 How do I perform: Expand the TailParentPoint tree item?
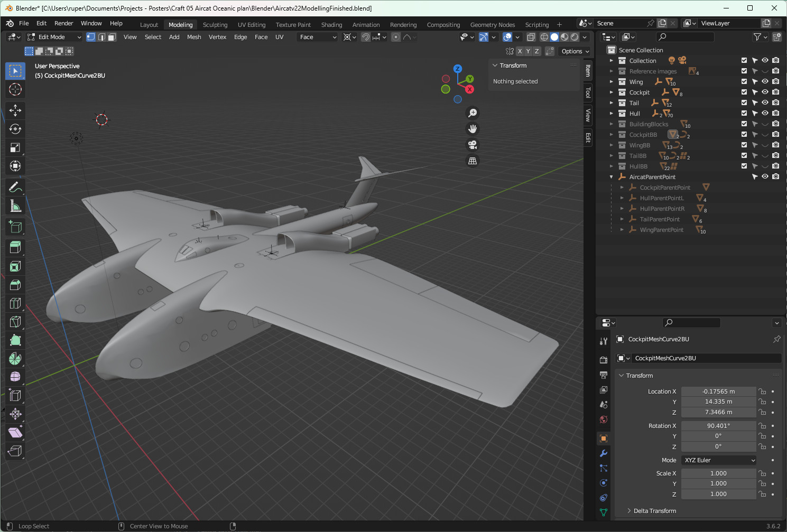622,219
